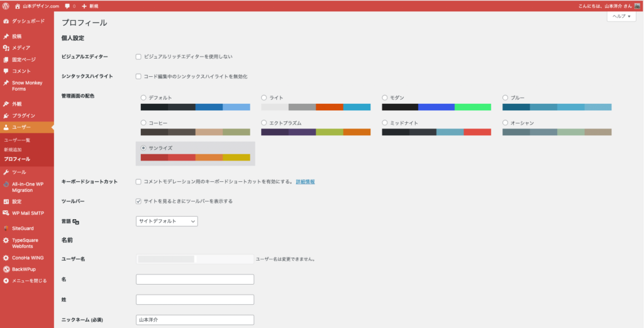Click the ダッシュボード gauge icon

tap(6, 21)
